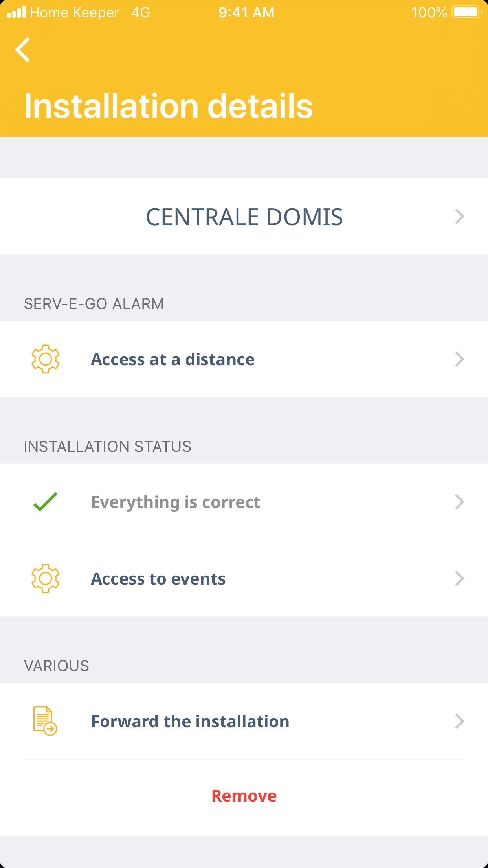Open chevron for Everything is correct
The height and width of the screenshot is (868, 488).
(459, 502)
